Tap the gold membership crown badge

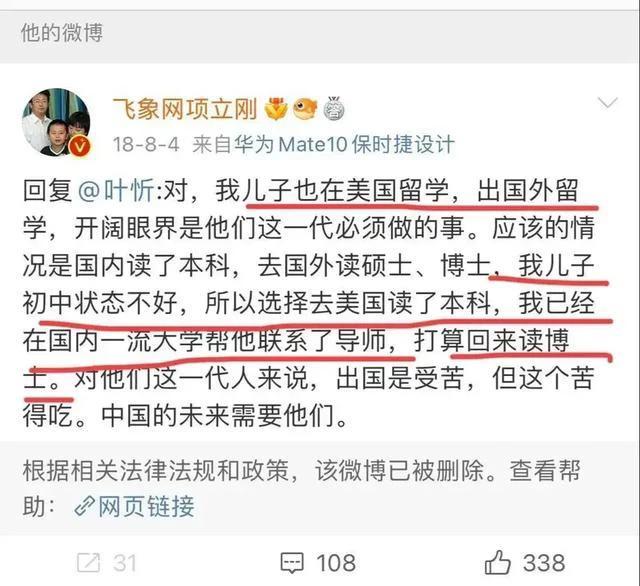pos(276,109)
